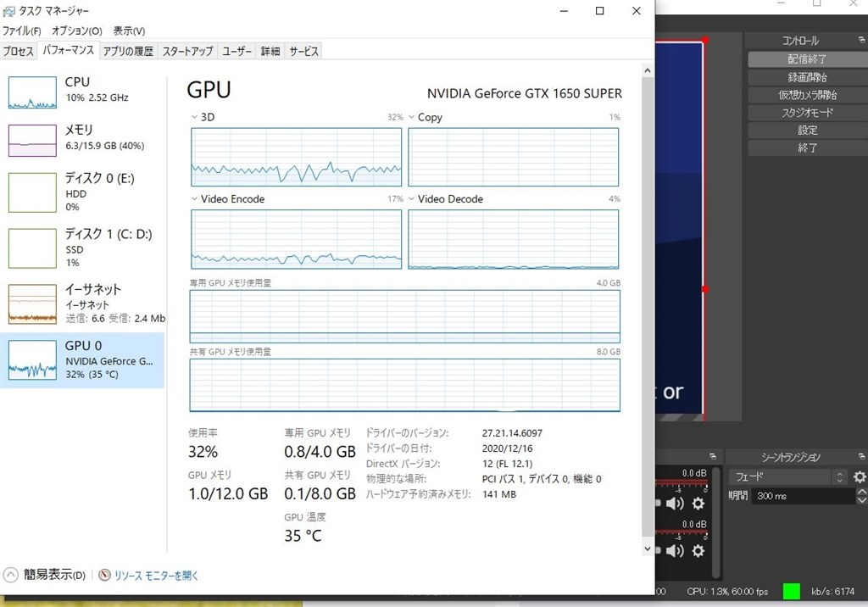Click the driver version value 27.21.14.6097

[x=512, y=433]
